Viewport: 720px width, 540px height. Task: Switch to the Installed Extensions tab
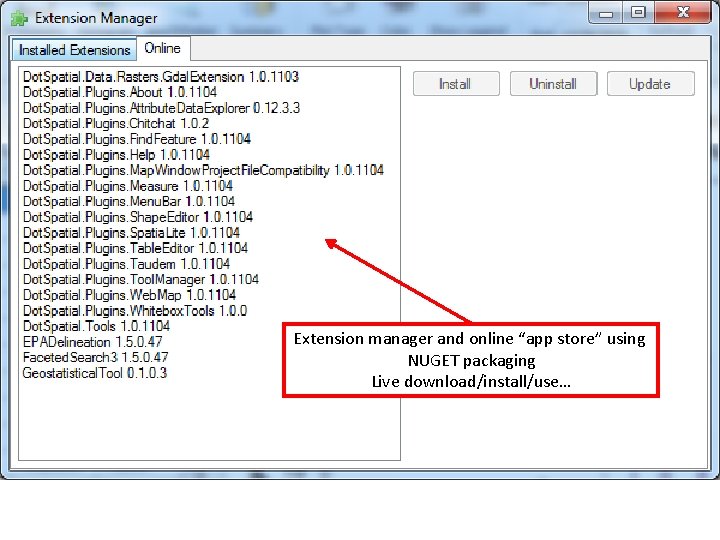pos(74,50)
